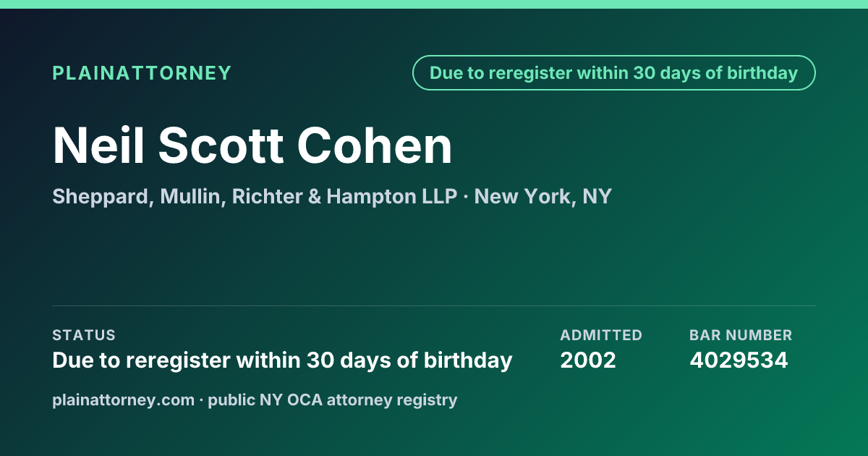Select the word Neil in the heading
Image resolution: width=868 pixels, height=456 pixels.
click(99, 145)
